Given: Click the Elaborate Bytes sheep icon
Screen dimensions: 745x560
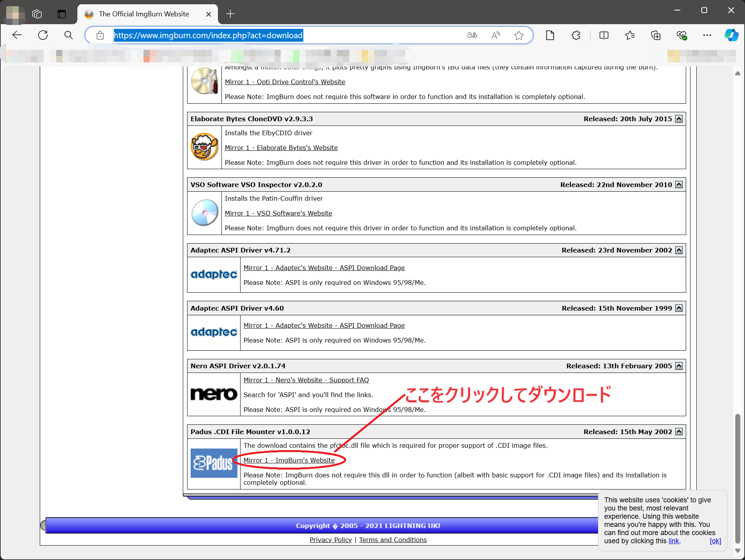Looking at the screenshot, I should pos(204,147).
